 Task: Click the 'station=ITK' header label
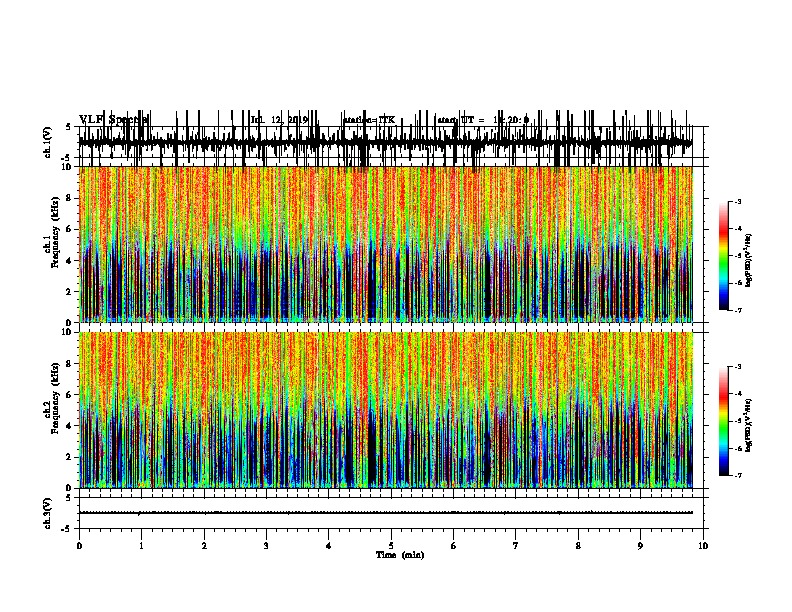click(x=368, y=120)
